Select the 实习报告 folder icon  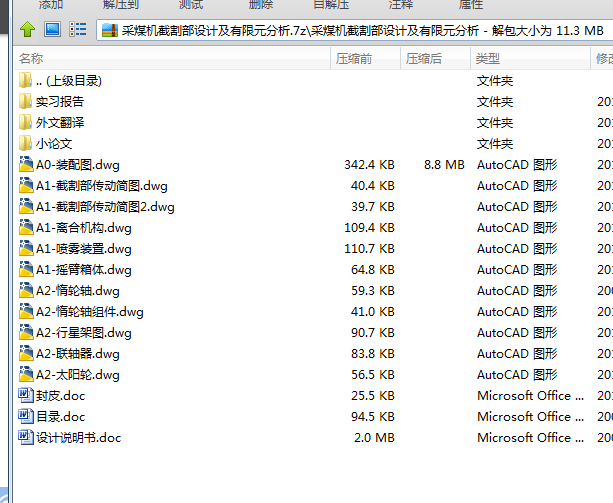click(x=25, y=102)
